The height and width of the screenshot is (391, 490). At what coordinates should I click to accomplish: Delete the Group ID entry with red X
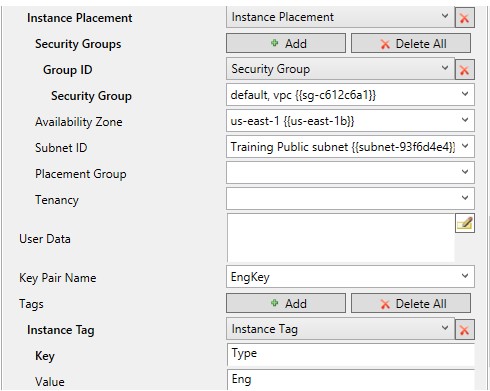point(464,70)
